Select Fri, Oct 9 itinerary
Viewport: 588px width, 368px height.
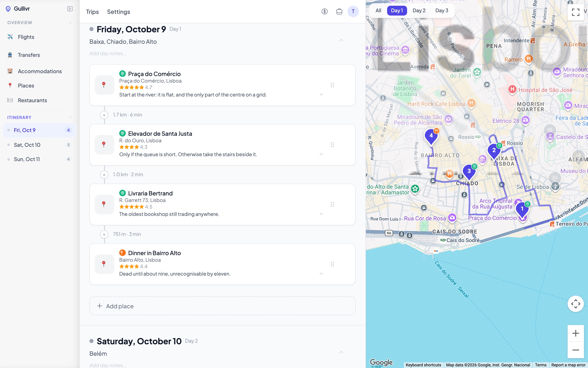tap(40, 130)
